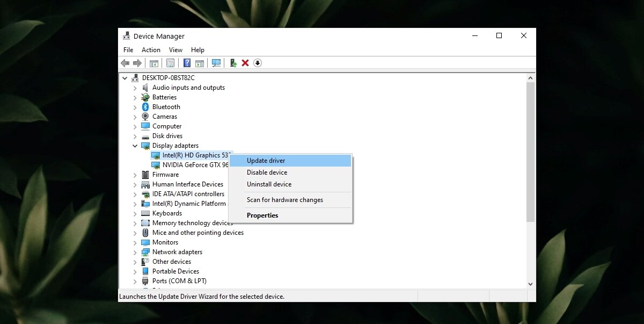Viewport: 644px width, 324px height.
Task: Click the Properties toolbar icon
Action: (x=170, y=63)
